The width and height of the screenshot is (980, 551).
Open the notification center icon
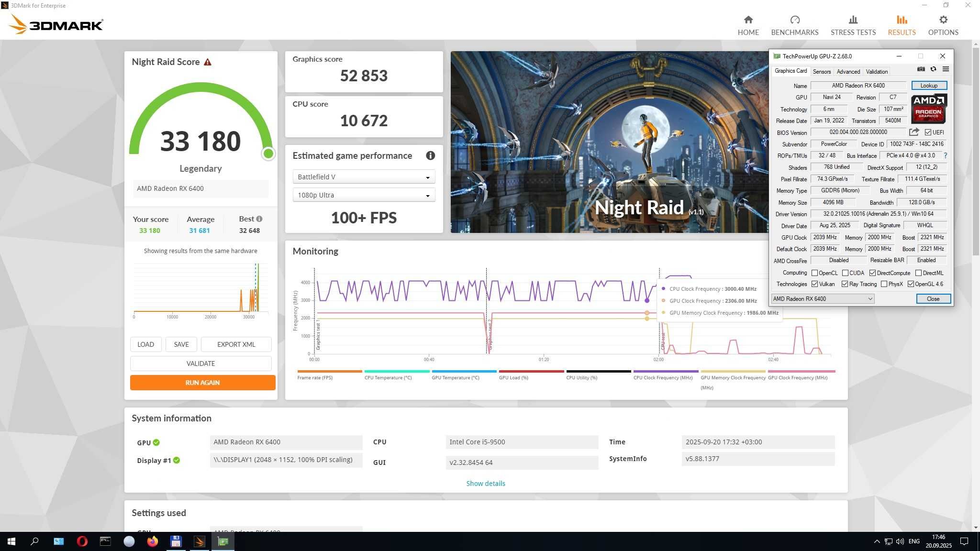[x=964, y=541]
